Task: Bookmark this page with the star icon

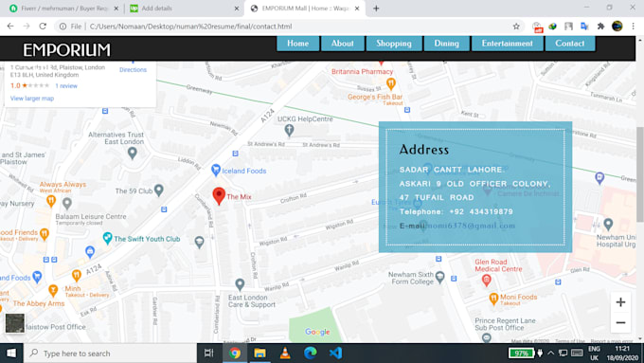Action: (516, 27)
